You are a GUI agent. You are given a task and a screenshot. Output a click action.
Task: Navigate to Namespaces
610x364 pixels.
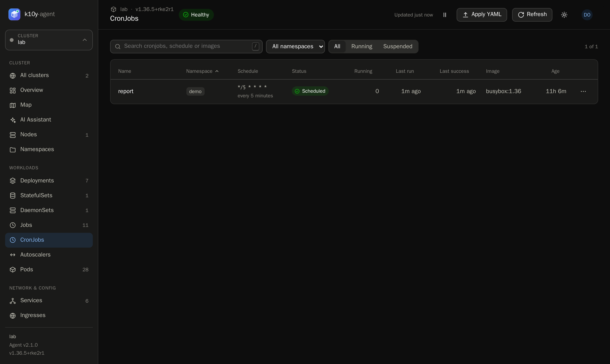(49, 149)
